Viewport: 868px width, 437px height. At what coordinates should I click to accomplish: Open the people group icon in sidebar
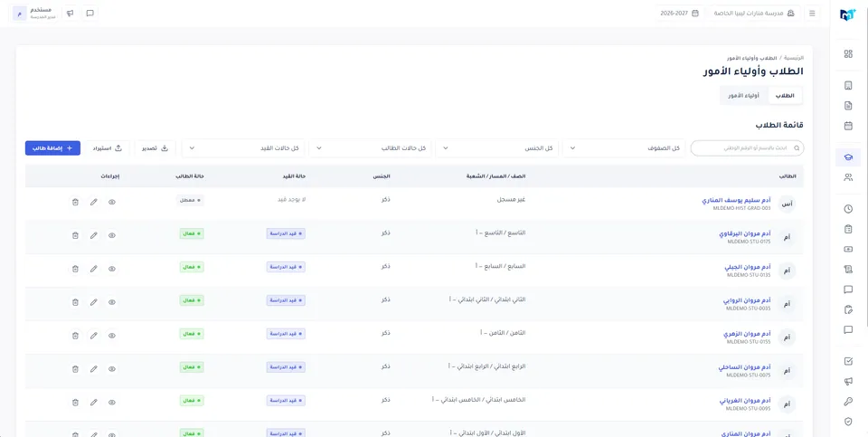tap(848, 177)
